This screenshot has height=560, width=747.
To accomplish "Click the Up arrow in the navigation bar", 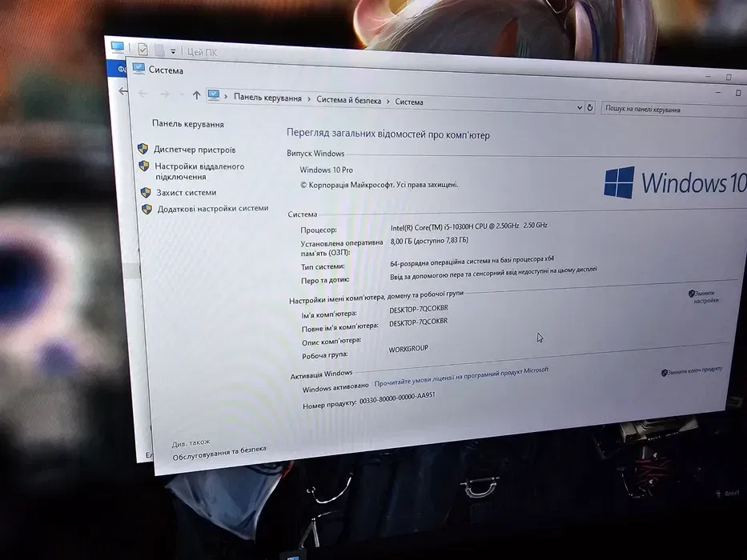I will pos(197,96).
